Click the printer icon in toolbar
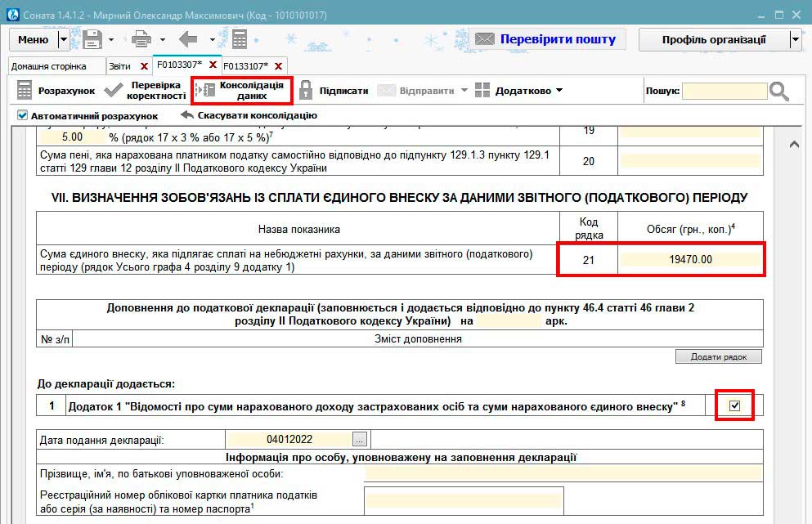 point(141,39)
